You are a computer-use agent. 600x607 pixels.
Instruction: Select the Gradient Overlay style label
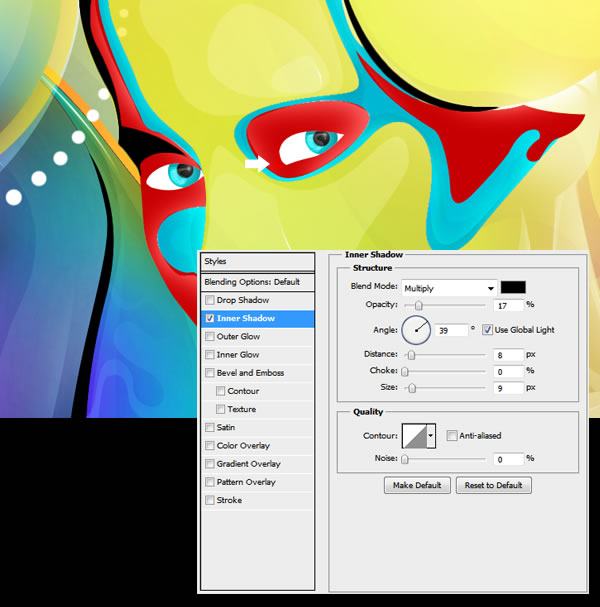248,464
